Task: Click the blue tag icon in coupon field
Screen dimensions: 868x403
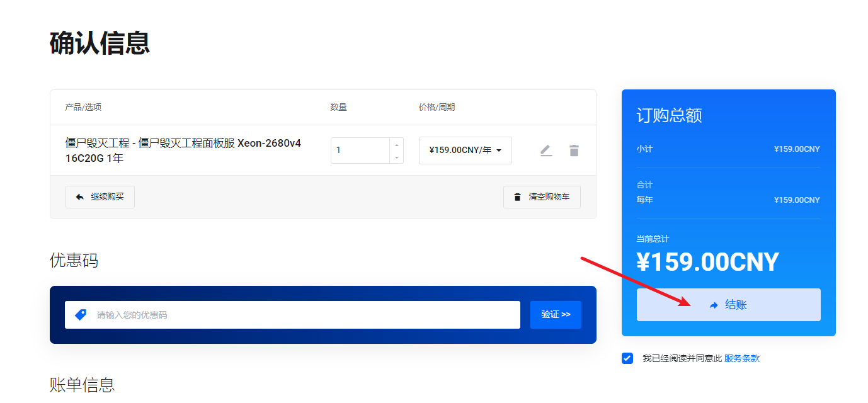Action: 81,314
